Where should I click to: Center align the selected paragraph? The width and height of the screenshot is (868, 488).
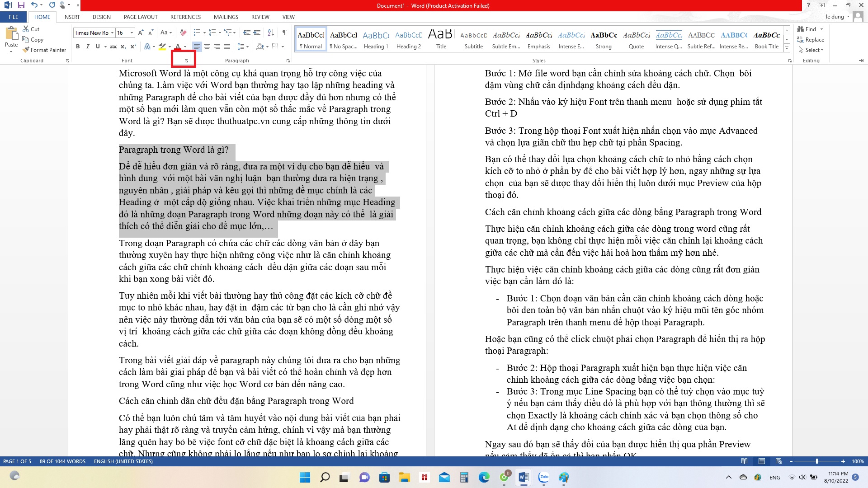207,46
